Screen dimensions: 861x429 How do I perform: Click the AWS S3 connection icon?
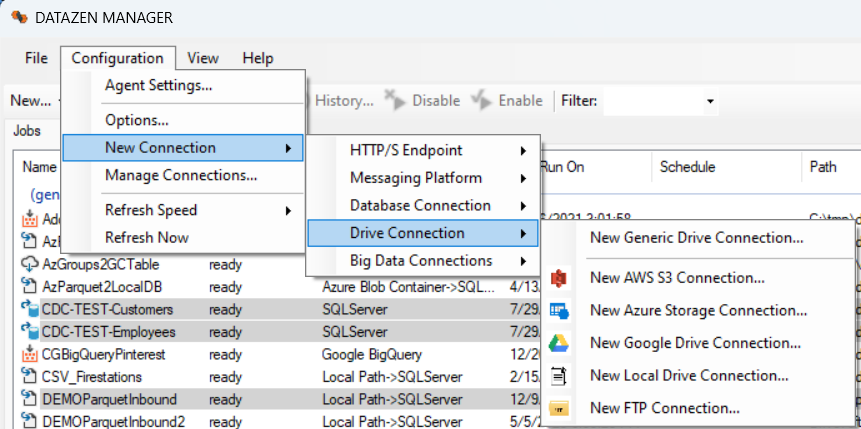559,278
